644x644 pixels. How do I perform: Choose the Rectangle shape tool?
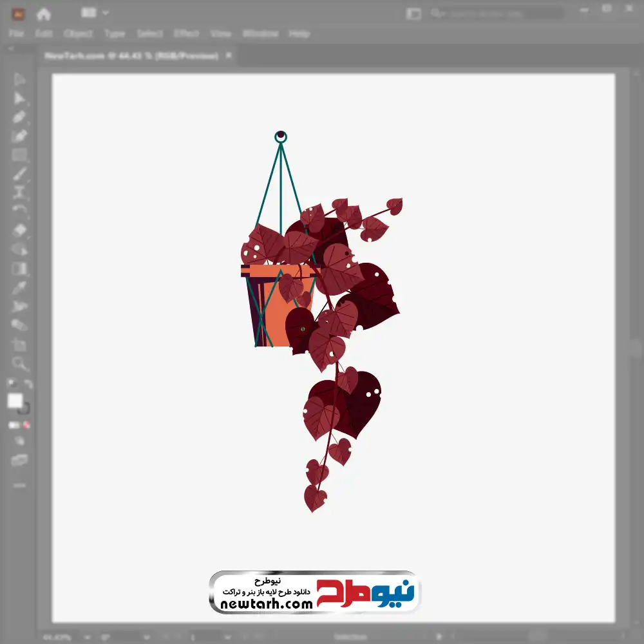tap(19, 155)
